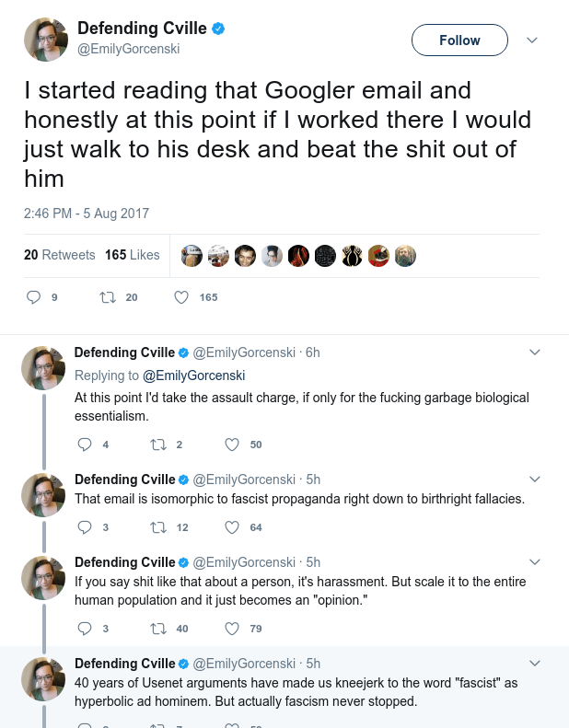Viewport: 569px width, 728px height.
Task: Open dropdown chevron next to Follow button
Action: pos(532,40)
